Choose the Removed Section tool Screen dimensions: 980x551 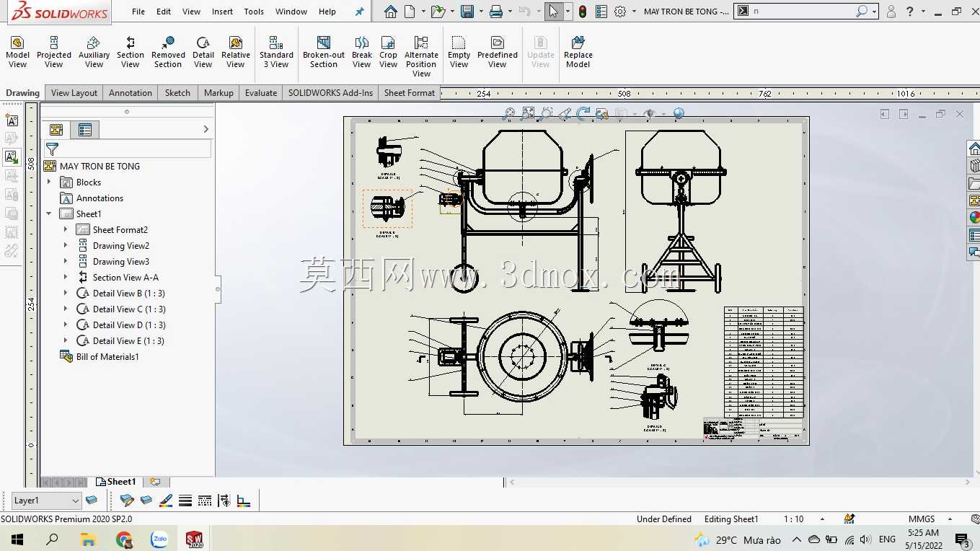168,52
